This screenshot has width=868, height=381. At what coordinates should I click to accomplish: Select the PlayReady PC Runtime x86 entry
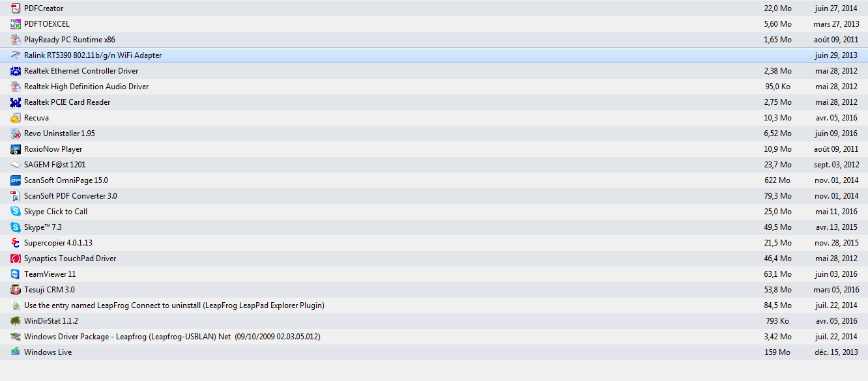[69, 40]
